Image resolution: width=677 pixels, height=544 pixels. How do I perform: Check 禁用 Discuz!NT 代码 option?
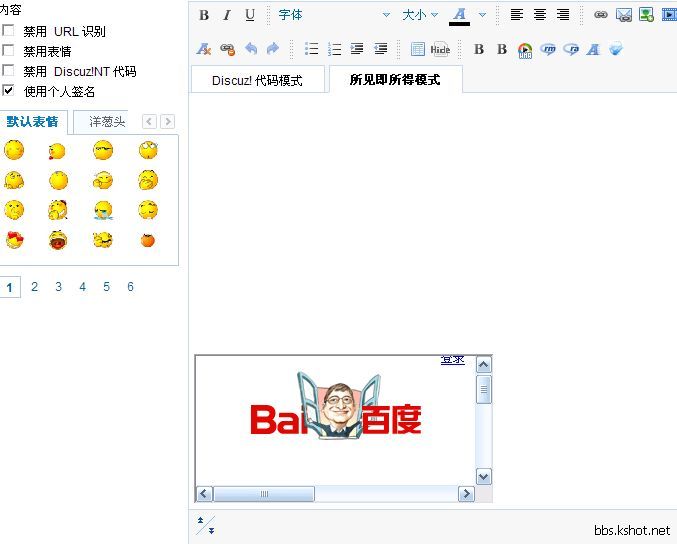pos(8,70)
